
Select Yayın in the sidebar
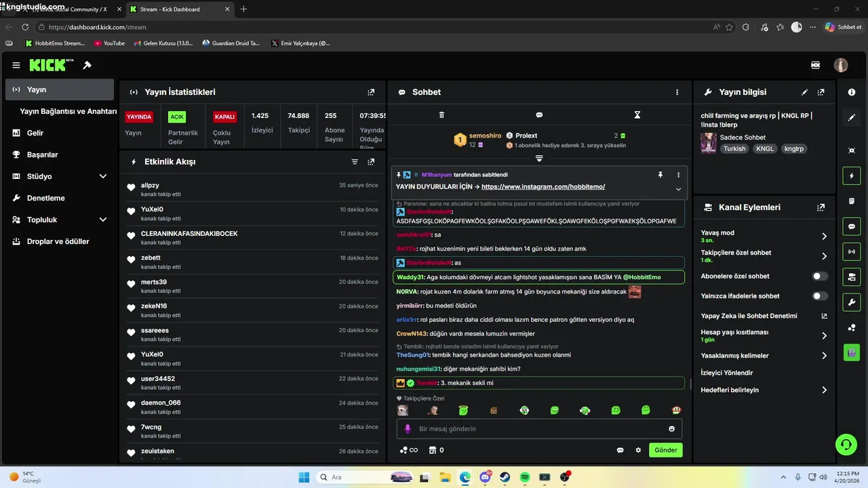[x=60, y=89]
